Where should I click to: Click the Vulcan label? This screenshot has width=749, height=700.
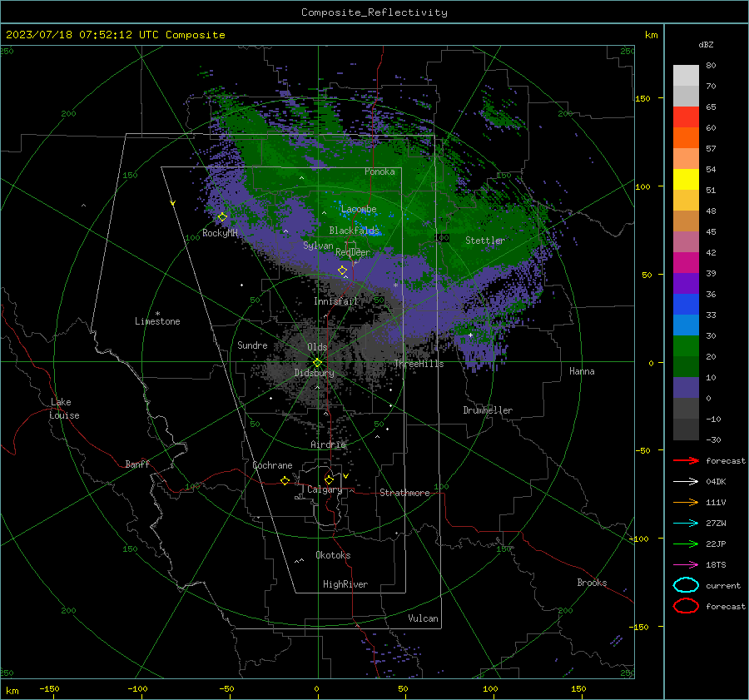pos(423,618)
